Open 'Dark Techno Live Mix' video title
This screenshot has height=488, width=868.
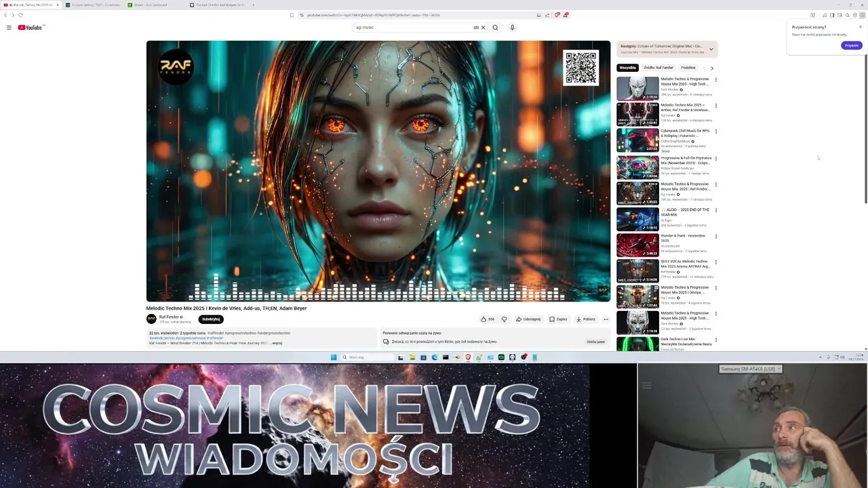[x=686, y=342]
